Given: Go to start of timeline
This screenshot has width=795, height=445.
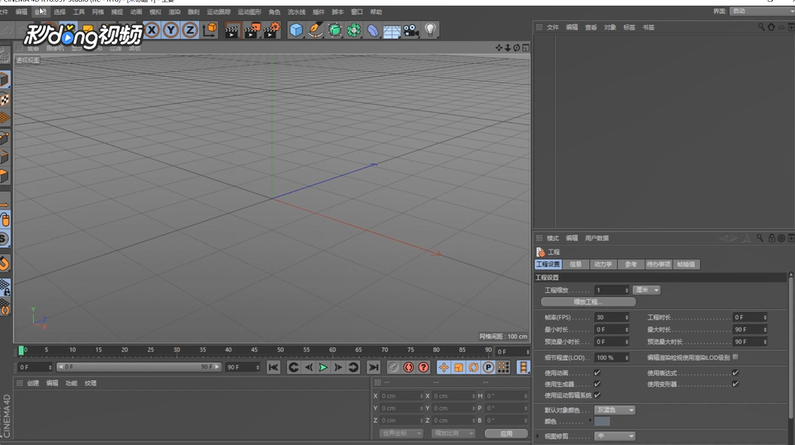Looking at the screenshot, I should pyautogui.click(x=273, y=367).
